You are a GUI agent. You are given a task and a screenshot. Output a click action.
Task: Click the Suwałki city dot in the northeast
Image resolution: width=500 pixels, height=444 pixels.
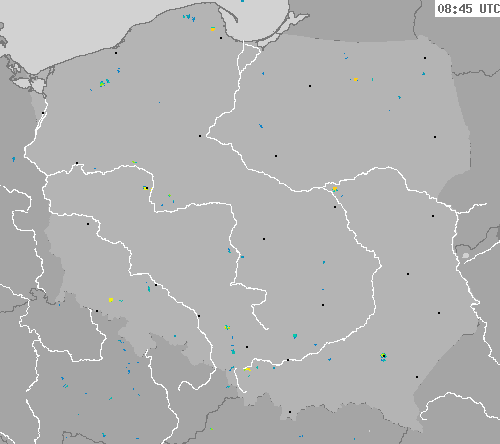(425, 58)
